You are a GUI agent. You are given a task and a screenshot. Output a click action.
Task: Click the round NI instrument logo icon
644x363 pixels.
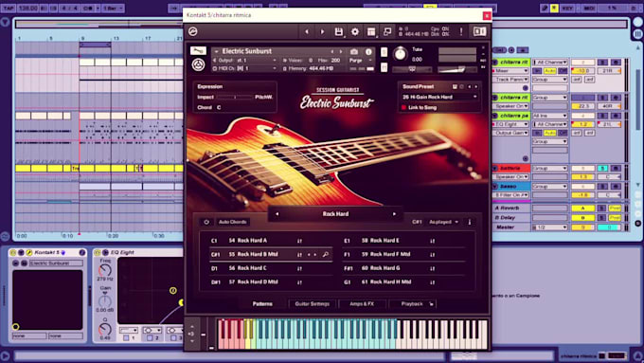click(198, 64)
